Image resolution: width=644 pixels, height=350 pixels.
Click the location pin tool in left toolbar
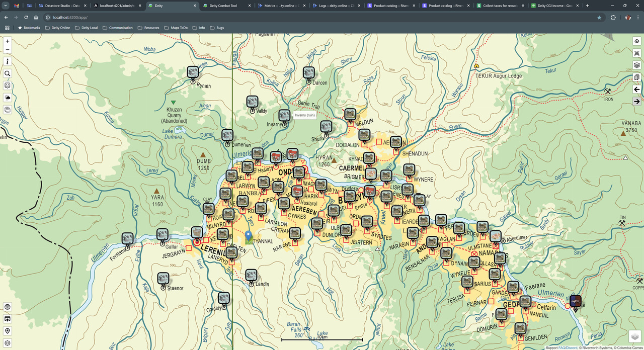click(8, 331)
